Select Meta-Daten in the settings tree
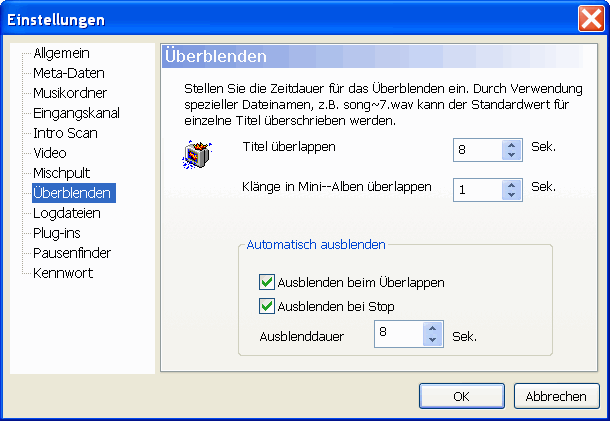The image size is (610, 421). point(68,73)
